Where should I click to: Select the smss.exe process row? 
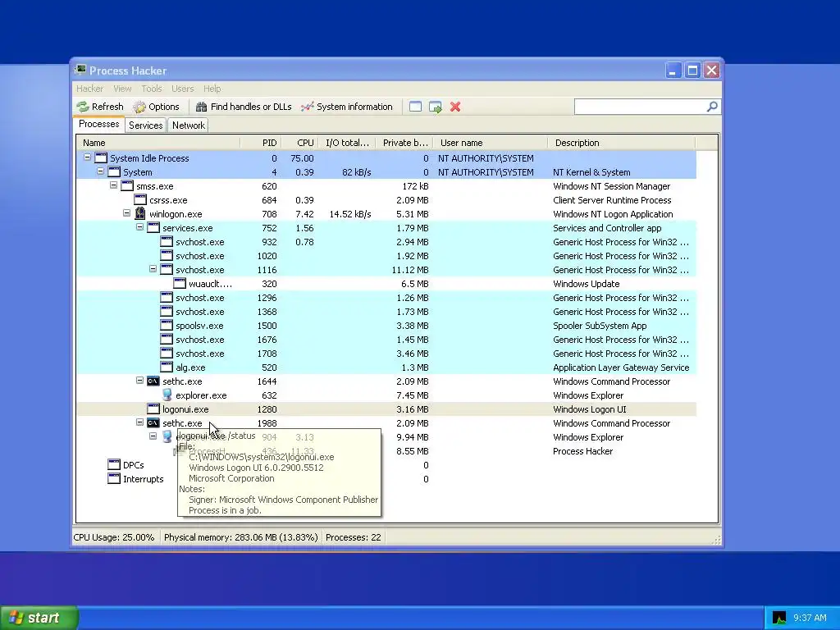[386, 186]
